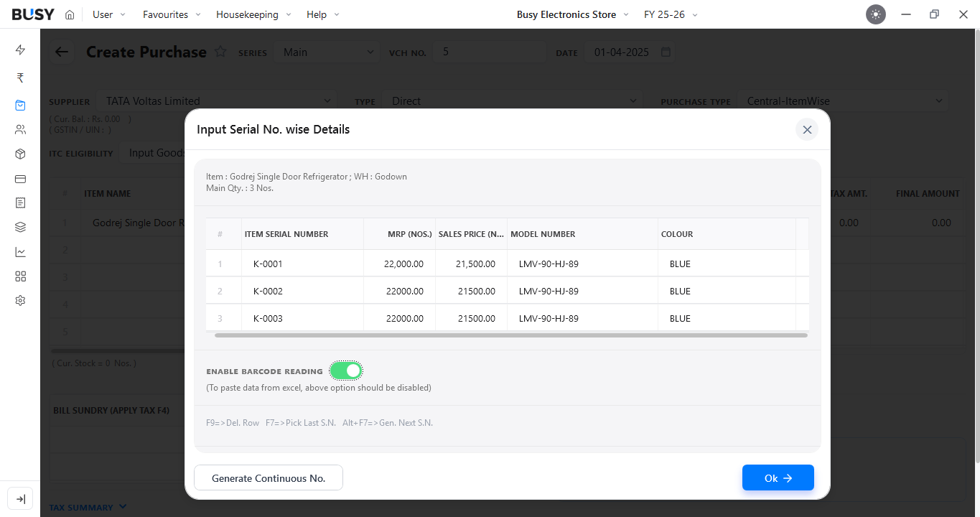
Task: Open the box inventory sidebar icon
Action: tap(20, 154)
